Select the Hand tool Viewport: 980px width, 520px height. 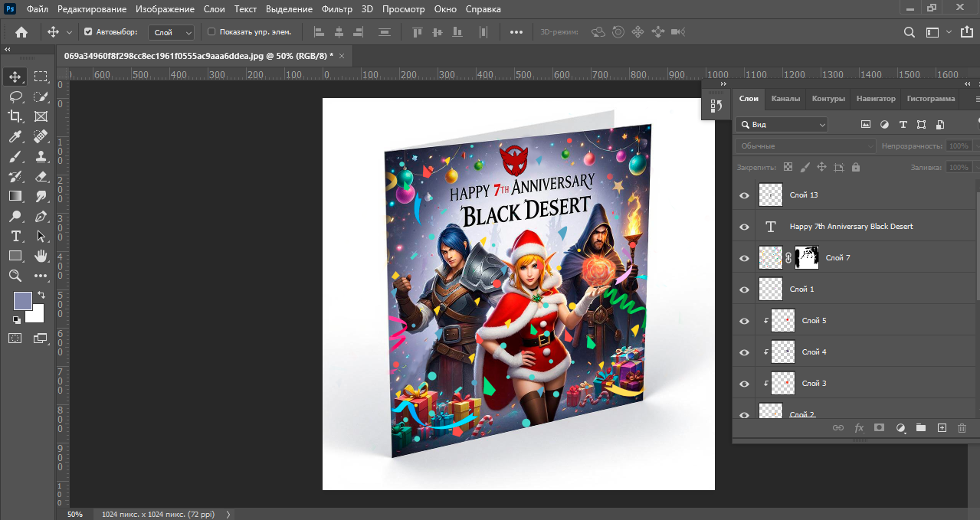tap(41, 256)
